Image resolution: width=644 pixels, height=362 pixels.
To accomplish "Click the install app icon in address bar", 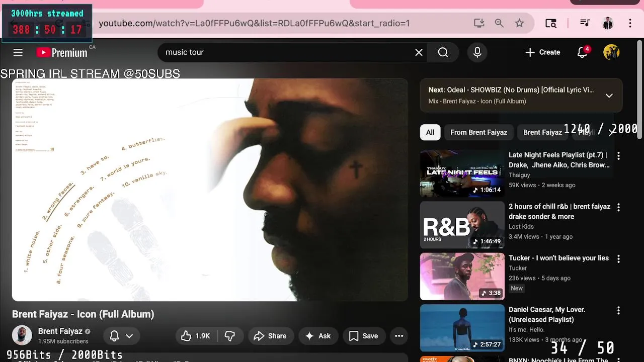I will point(479,23).
